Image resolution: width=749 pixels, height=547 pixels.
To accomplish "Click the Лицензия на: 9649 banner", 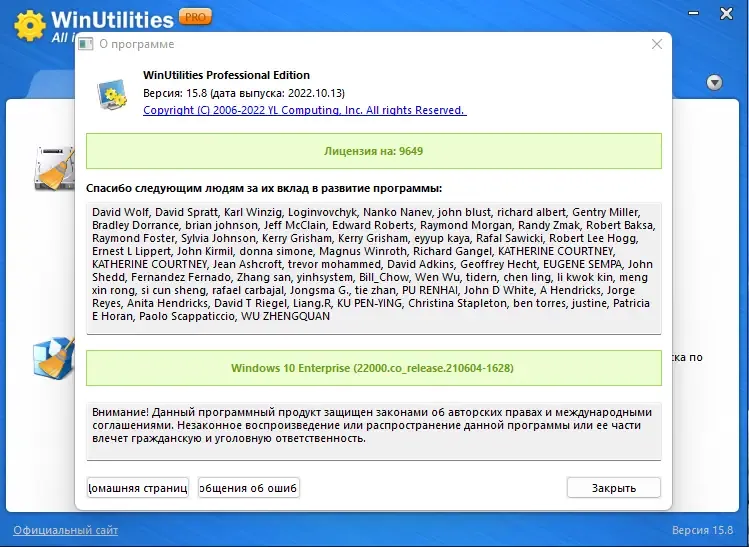I will click(374, 151).
